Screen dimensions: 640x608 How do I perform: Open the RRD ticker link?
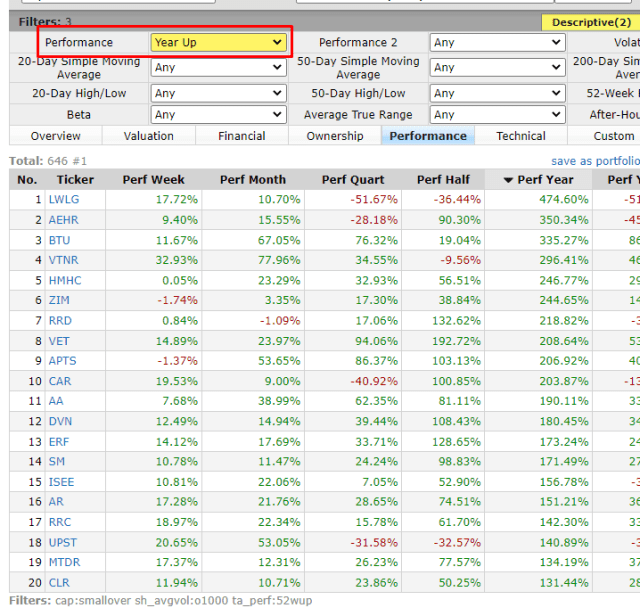[x=60, y=321]
